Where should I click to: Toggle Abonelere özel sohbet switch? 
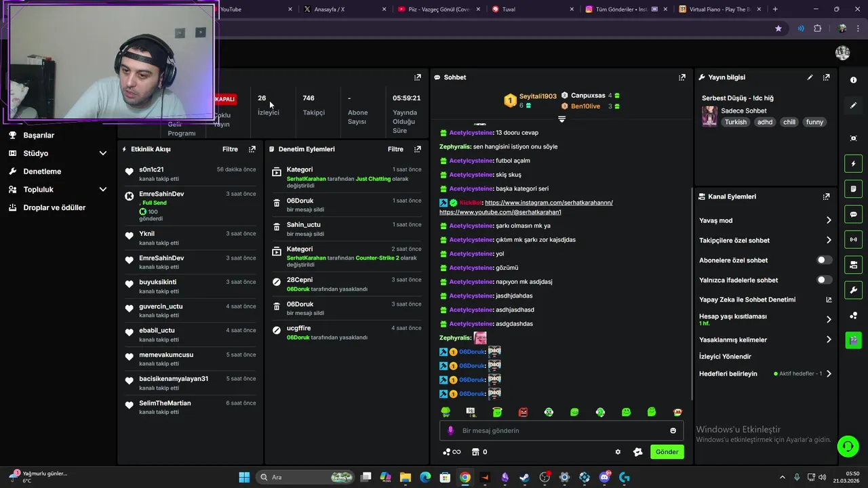[x=824, y=260]
